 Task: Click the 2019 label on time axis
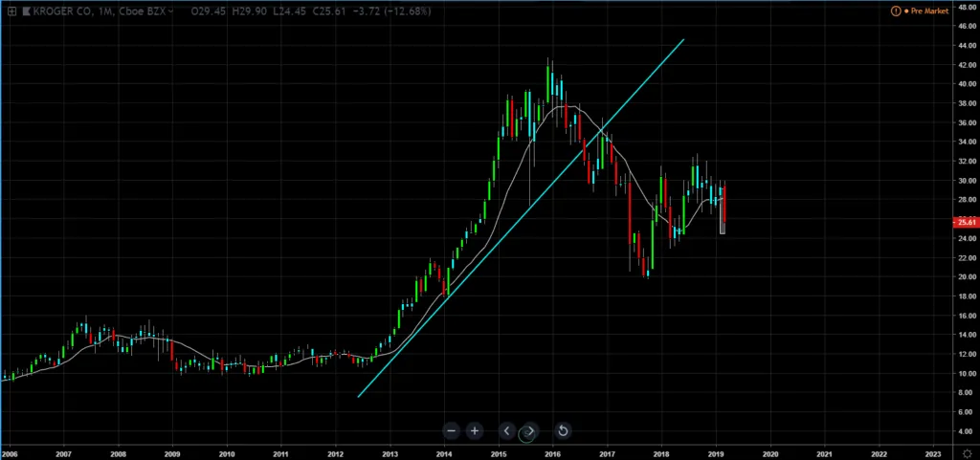tap(716, 454)
